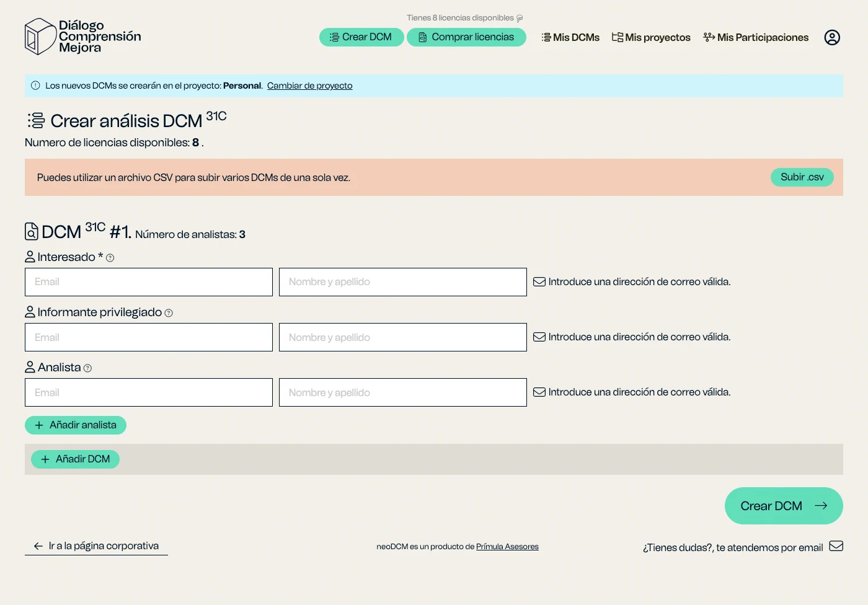Click Añadir DCM to add another DCM
Screen dimensions: 868x605
pos(75,459)
